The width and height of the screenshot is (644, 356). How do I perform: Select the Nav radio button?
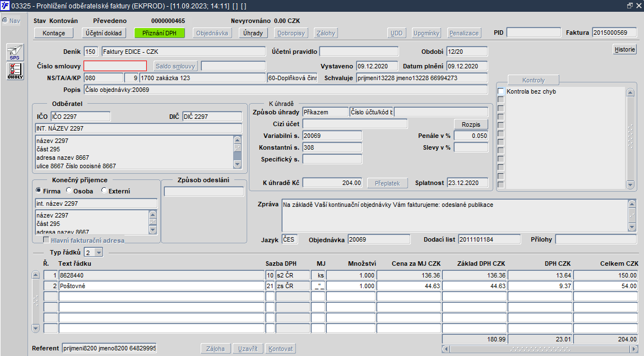5,21
